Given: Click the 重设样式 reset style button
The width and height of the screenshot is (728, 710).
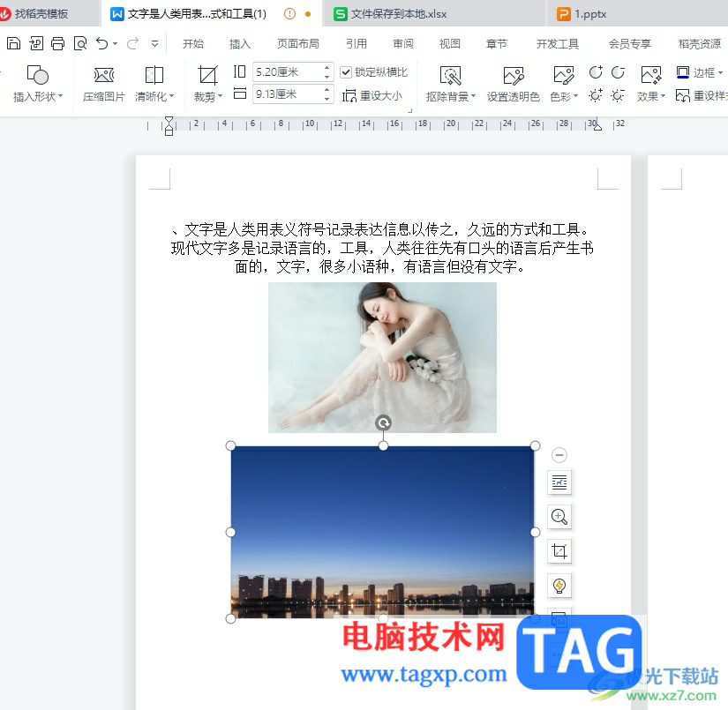Looking at the screenshot, I should point(702,95).
